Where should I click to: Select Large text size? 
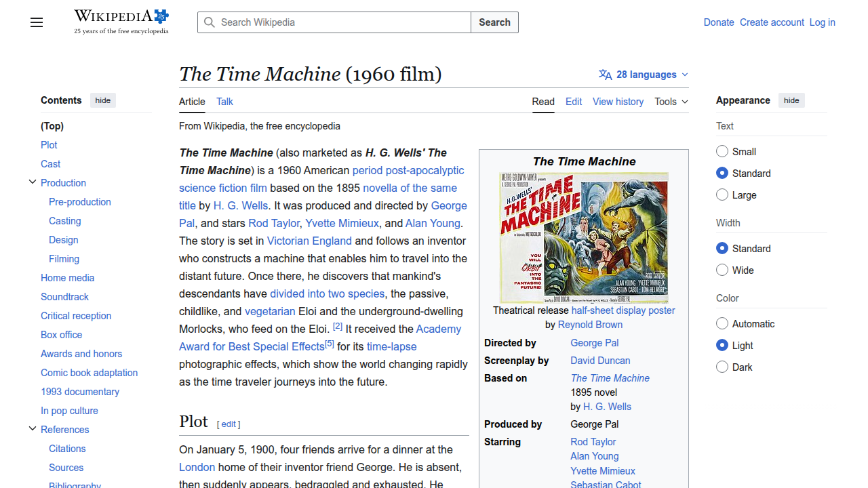pyautogui.click(x=722, y=195)
